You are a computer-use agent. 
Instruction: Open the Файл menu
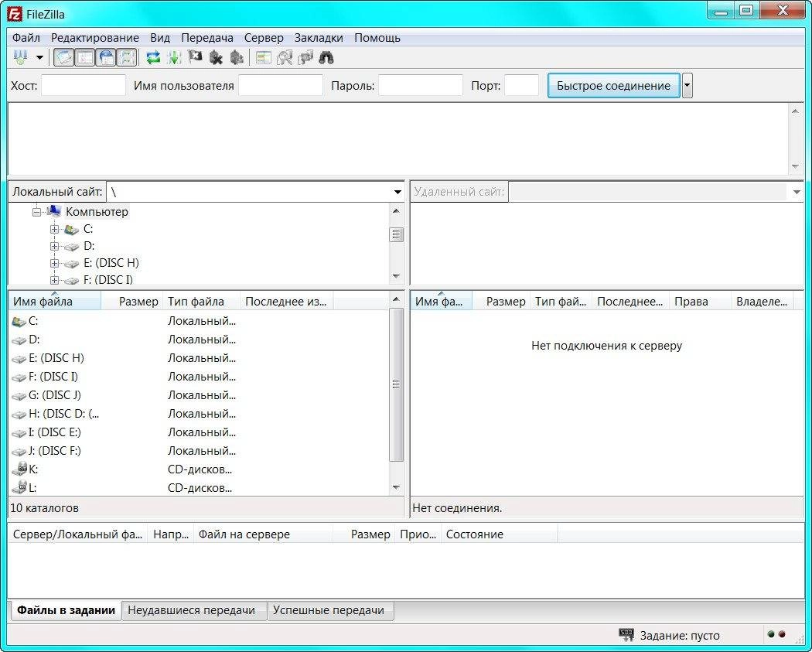click(26, 38)
